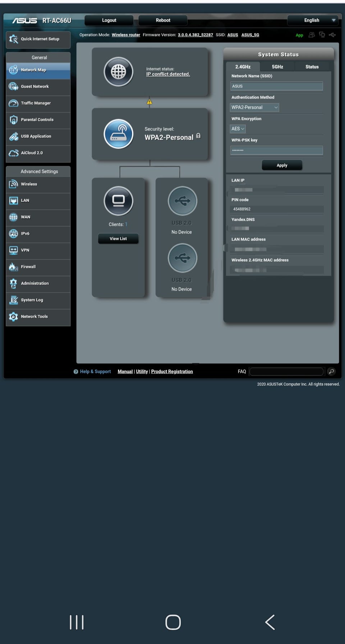Expand WPA Encryption AES dropdown
The height and width of the screenshot is (644, 345).
[238, 129]
